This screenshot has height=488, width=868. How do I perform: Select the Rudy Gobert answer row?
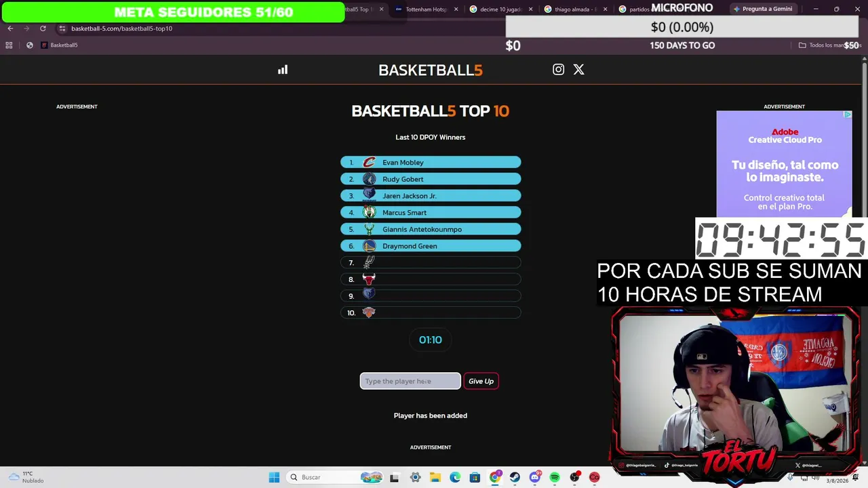pos(431,179)
